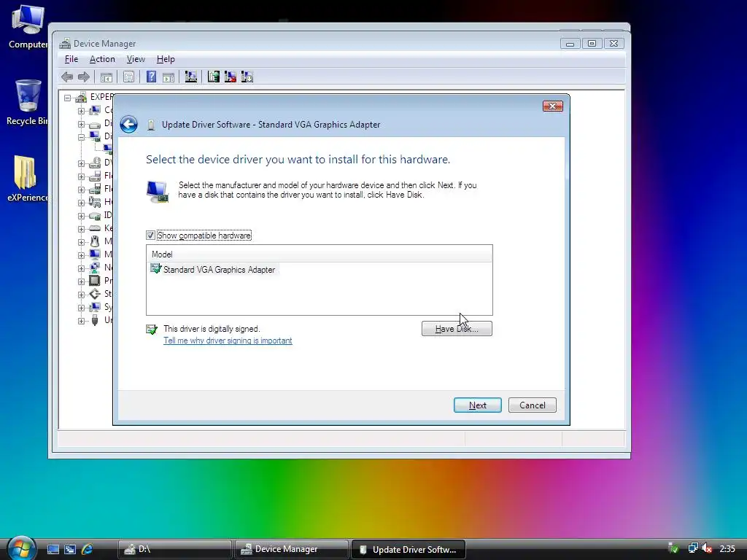
Task: Expand the DVD drives tree node
Action: coord(81,163)
